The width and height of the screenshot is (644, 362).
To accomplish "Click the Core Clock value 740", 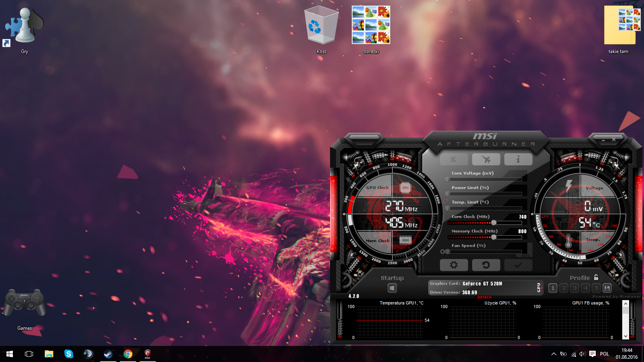I will pyautogui.click(x=523, y=217).
